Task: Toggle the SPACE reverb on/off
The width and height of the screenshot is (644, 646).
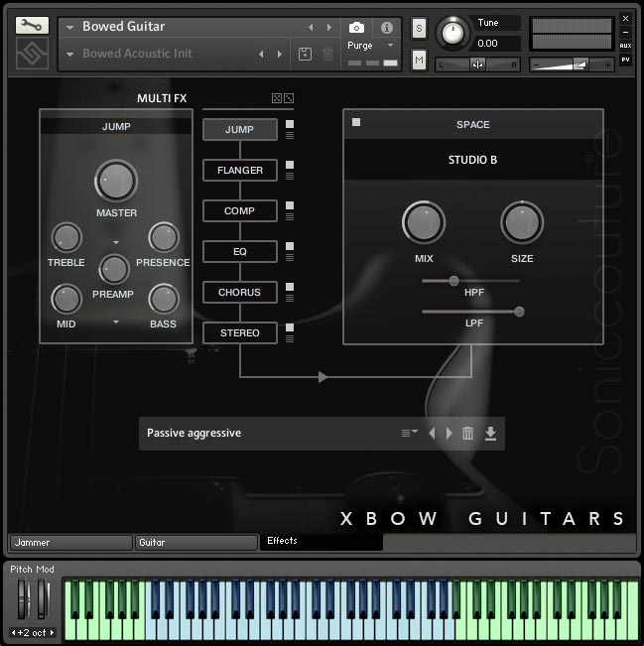Action: [356, 122]
